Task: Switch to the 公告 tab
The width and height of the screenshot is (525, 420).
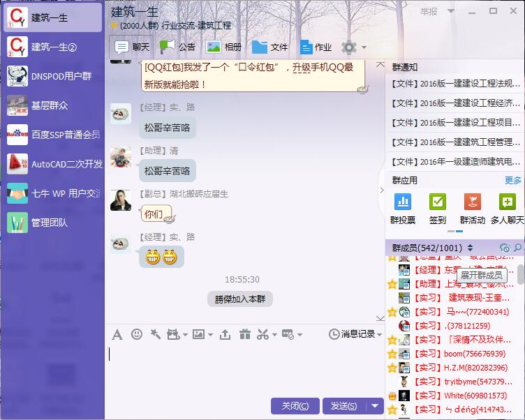Action: pos(177,47)
